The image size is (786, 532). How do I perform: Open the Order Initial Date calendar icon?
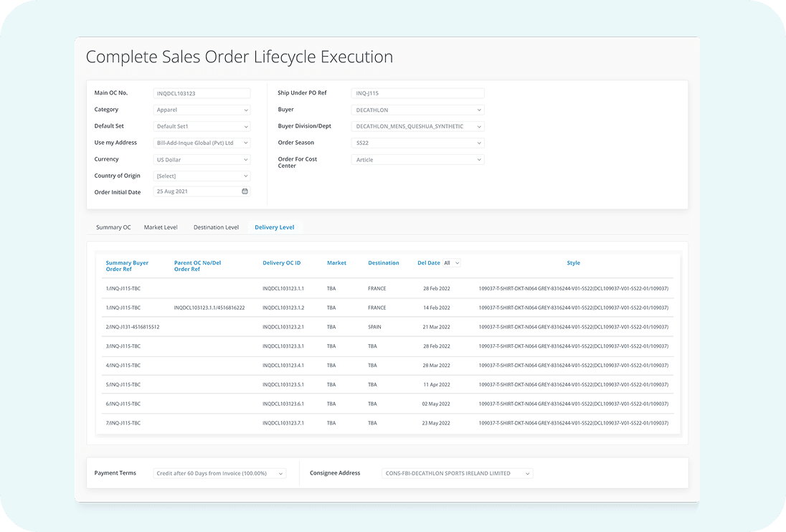(245, 192)
